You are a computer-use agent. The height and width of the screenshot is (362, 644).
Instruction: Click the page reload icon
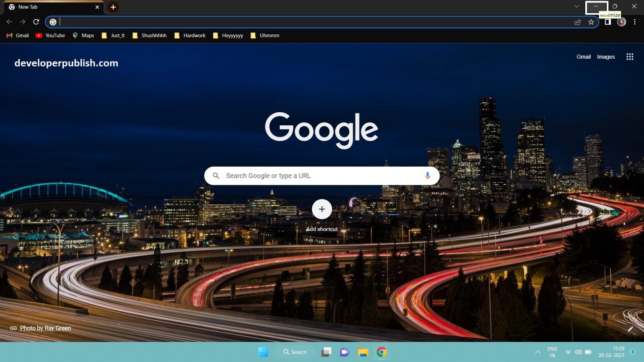point(36,22)
